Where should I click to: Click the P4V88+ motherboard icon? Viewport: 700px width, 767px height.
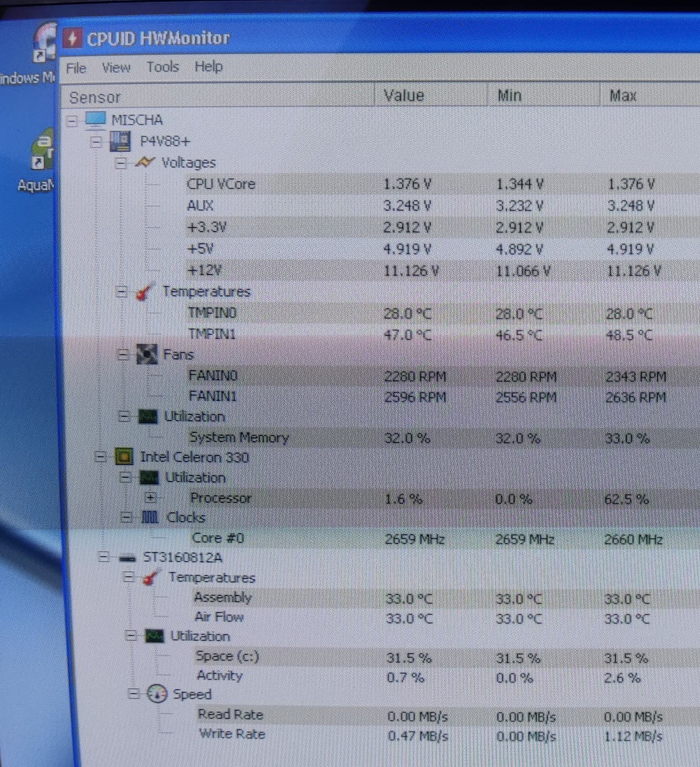[x=120, y=141]
